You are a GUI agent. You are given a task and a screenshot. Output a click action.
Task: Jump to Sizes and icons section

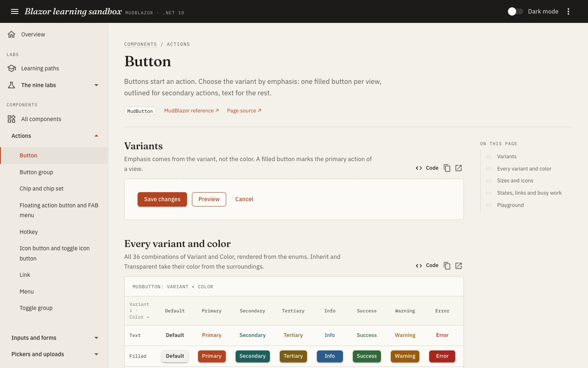515,181
